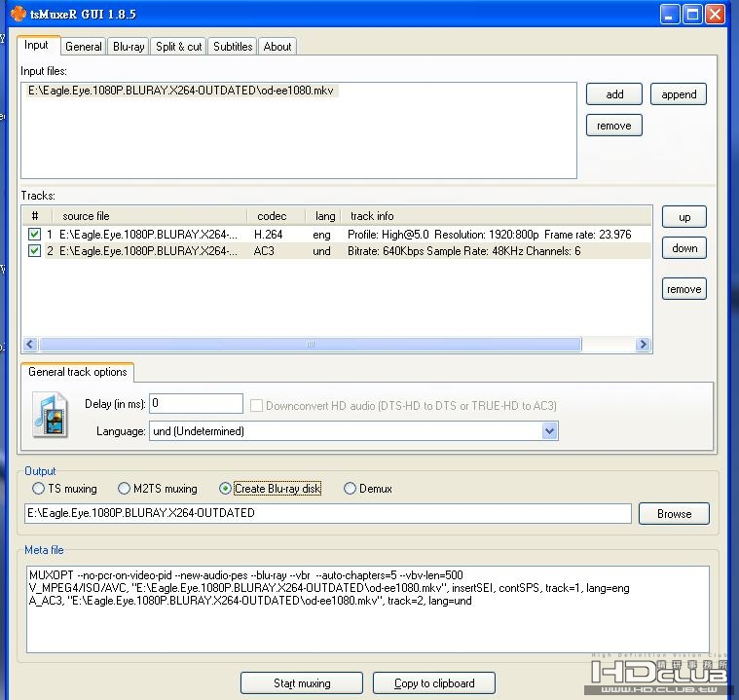Click tracks horizontal scrollbar thumb
The width and height of the screenshot is (739, 700).
coord(311,344)
